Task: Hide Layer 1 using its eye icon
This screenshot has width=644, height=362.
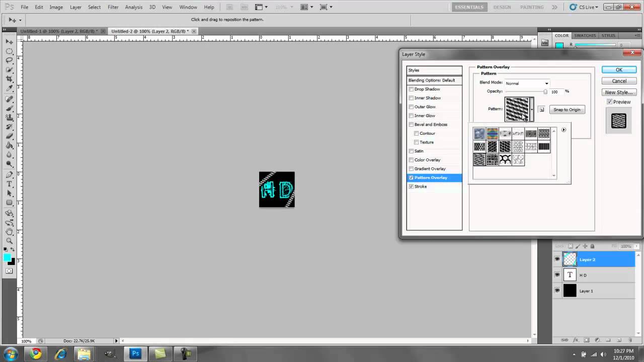Action: click(557, 291)
